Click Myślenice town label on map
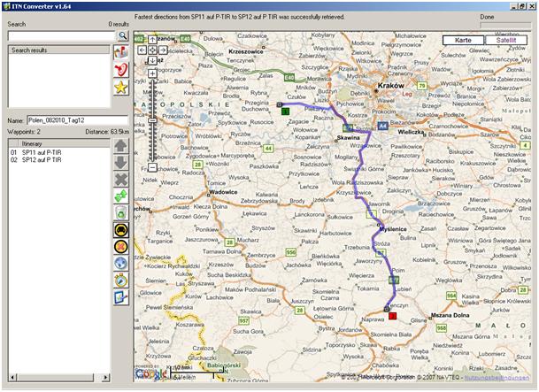539x392 pixels. click(x=393, y=229)
